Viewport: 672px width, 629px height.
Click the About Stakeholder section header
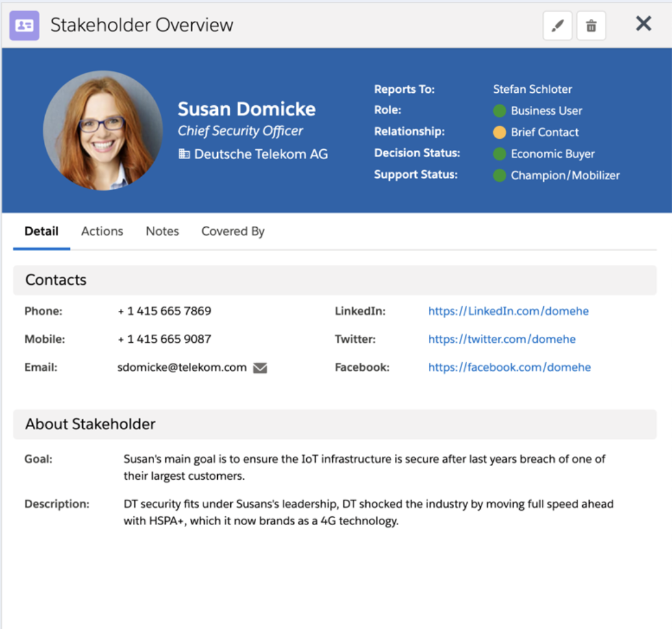click(335, 424)
